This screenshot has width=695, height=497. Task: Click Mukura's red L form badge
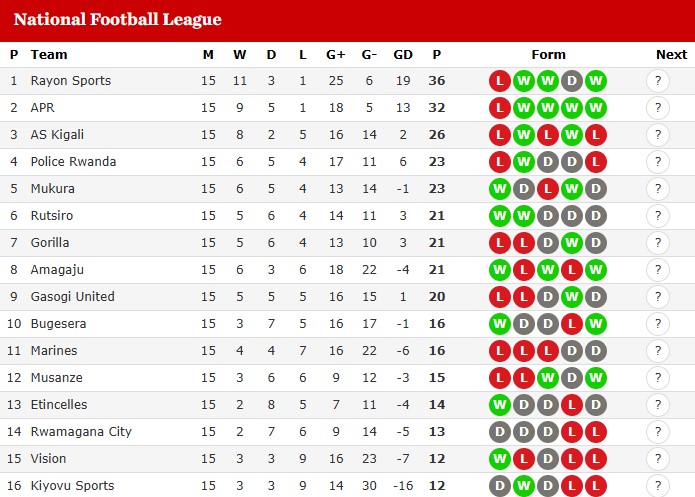coord(548,189)
